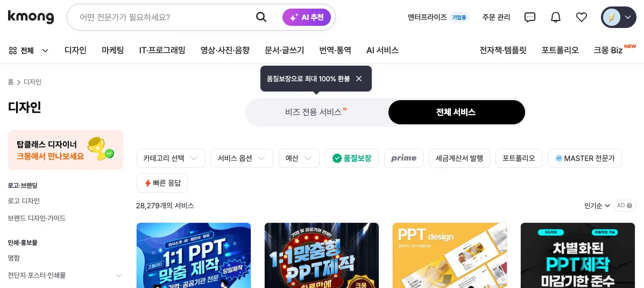Enable the 빠른 응답 filter
Image resolution: width=644 pixels, height=288 pixels.
(x=162, y=183)
